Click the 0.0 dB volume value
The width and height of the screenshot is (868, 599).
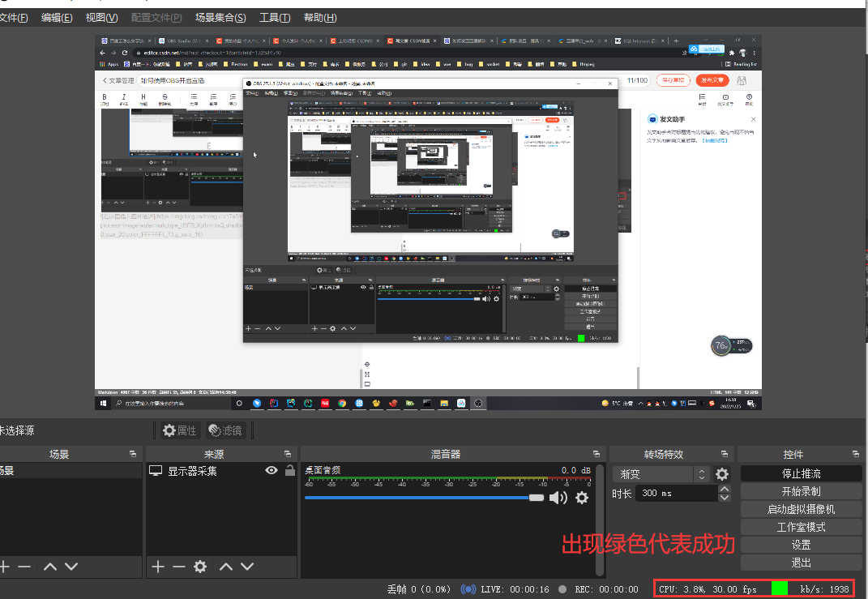click(575, 470)
